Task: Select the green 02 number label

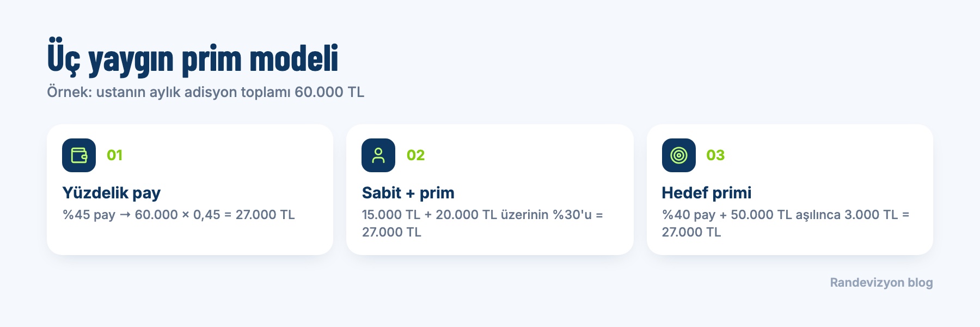Action: click(x=415, y=155)
